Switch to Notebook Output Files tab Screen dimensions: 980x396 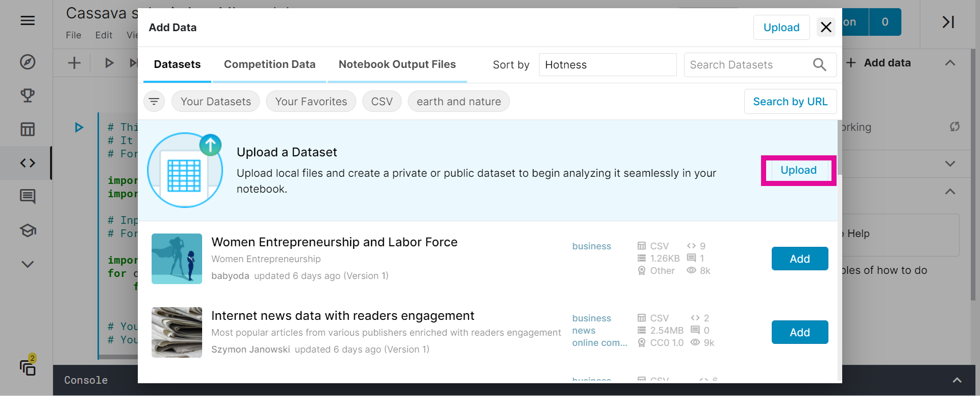[397, 64]
